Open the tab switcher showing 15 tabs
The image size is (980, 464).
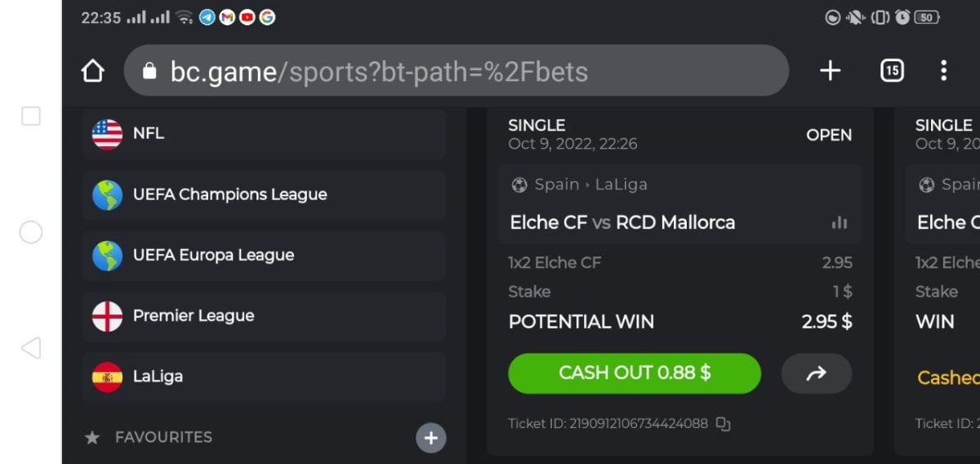pos(893,71)
